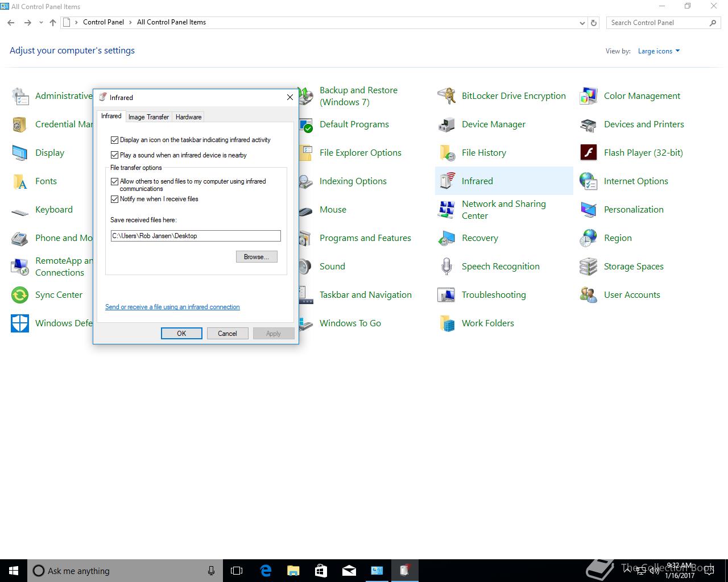Open the Indexing Options item
This screenshot has height=582, width=728.
[x=353, y=181]
